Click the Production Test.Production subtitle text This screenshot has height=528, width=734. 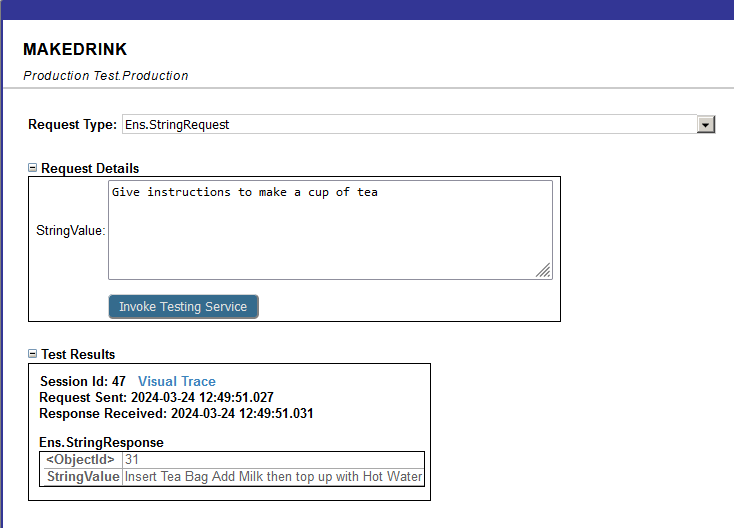point(105,76)
